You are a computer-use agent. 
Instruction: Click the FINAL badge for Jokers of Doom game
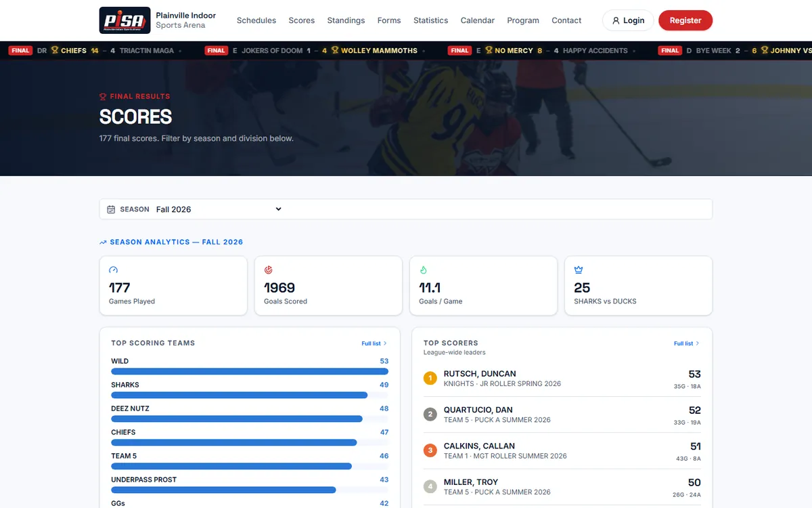coord(217,50)
